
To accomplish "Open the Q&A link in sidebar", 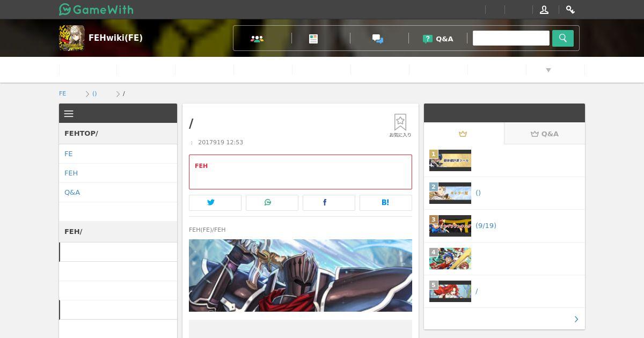I will 118,193.
